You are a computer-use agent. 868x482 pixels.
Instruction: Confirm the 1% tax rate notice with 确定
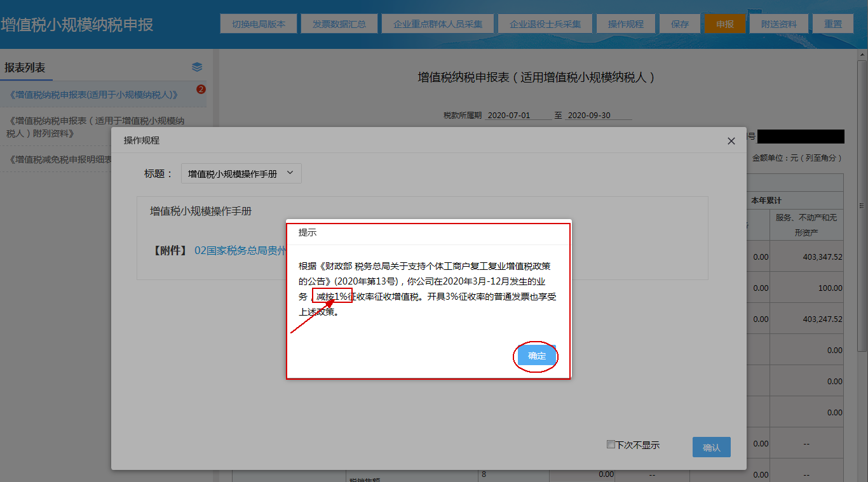[x=536, y=356]
